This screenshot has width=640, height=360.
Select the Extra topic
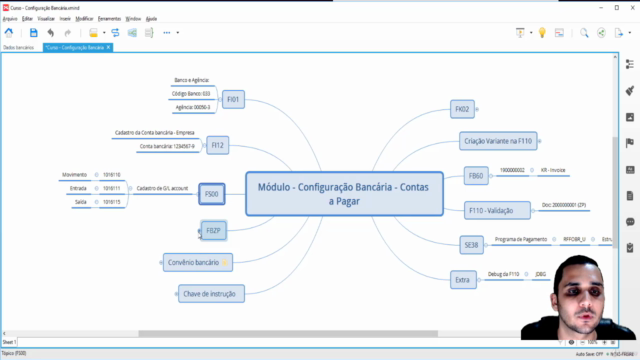click(463, 280)
